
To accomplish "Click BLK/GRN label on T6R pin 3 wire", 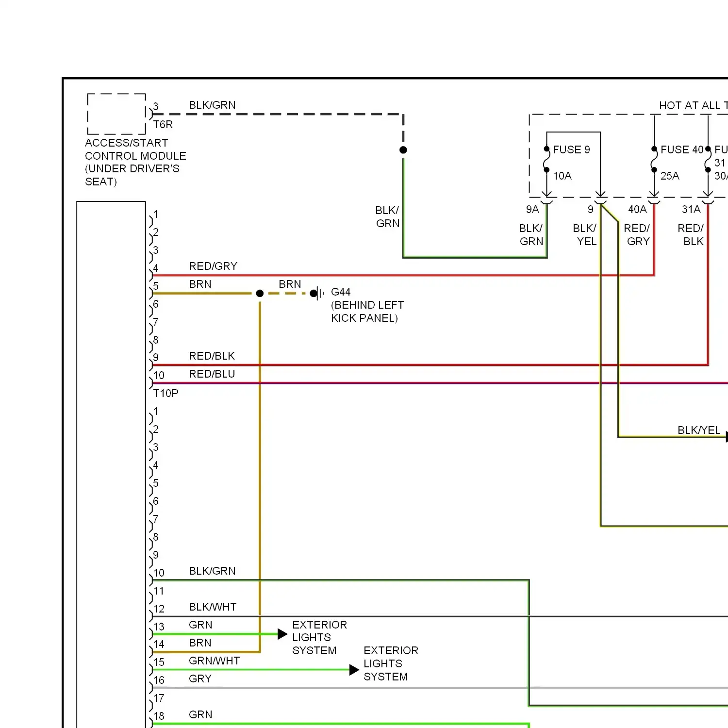I will pos(212,105).
